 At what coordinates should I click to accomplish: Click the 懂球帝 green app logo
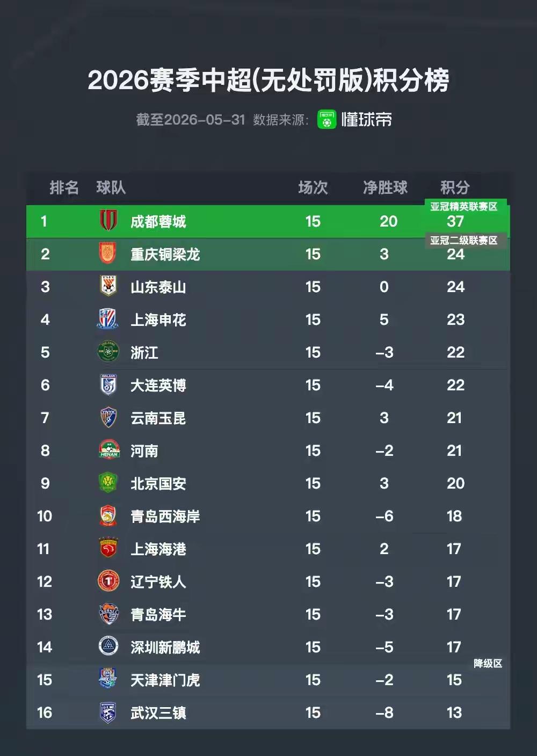coord(326,119)
